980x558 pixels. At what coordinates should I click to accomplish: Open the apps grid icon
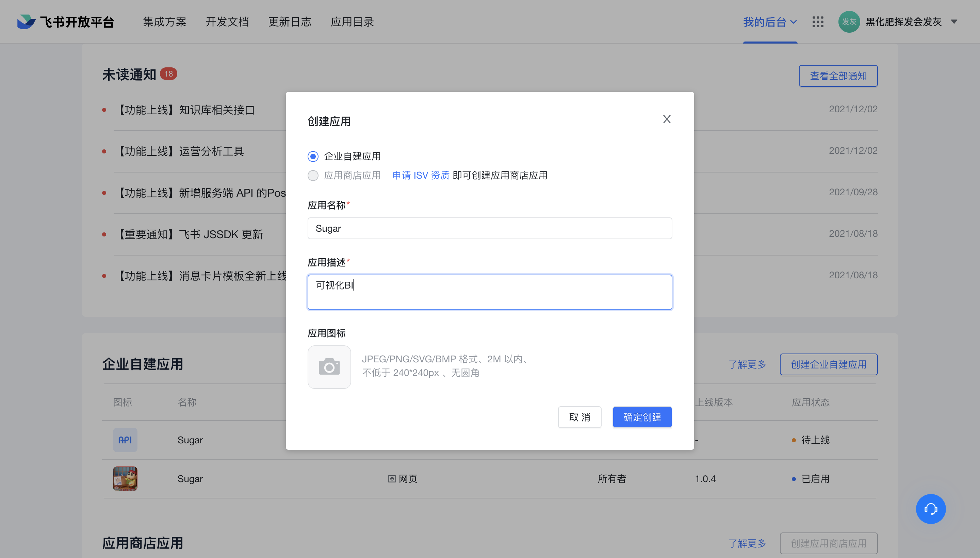pyautogui.click(x=817, y=22)
